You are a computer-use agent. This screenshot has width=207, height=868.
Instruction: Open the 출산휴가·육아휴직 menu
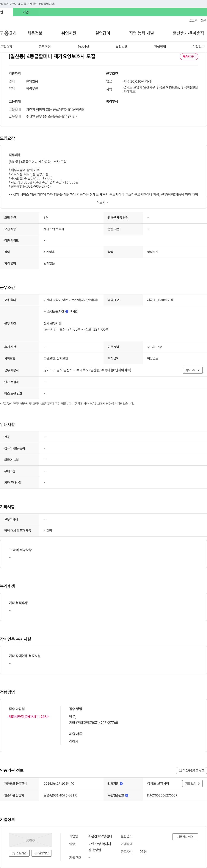coord(188,33)
